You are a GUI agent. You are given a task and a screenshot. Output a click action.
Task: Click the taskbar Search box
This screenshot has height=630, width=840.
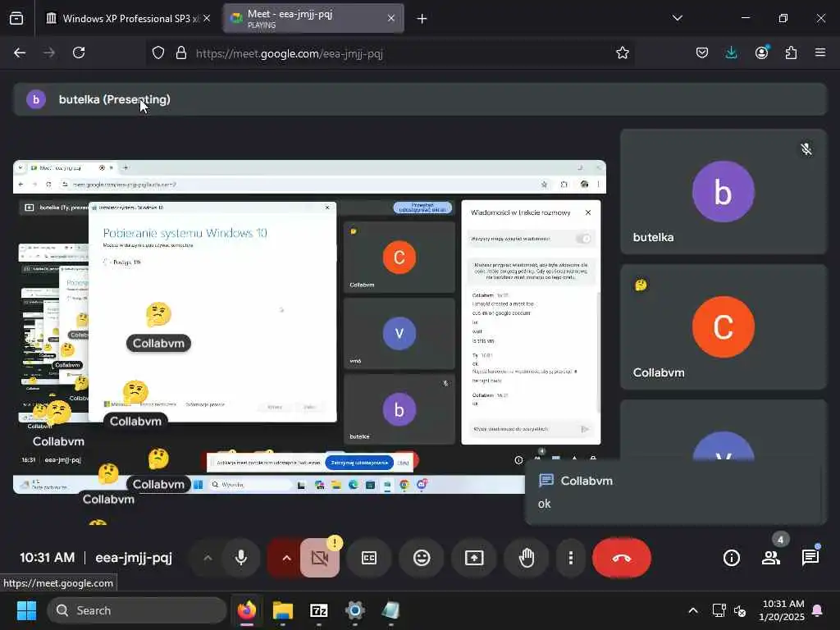click(137, 610)
